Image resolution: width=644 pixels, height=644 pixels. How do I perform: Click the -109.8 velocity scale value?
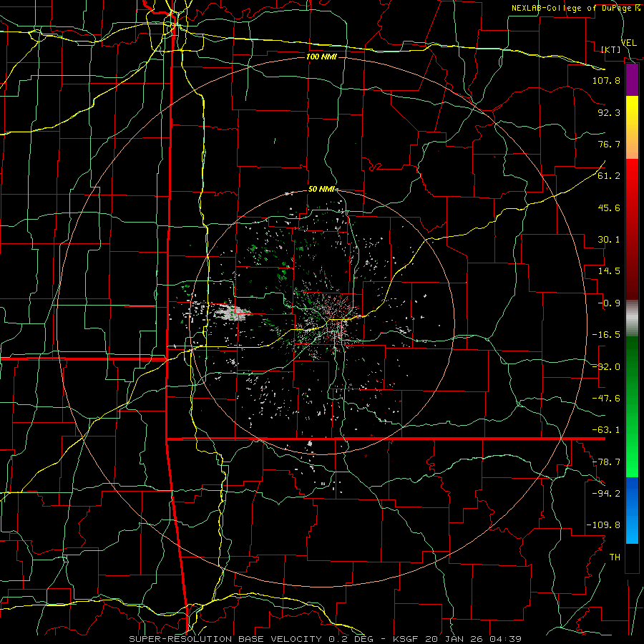point(603,525)
